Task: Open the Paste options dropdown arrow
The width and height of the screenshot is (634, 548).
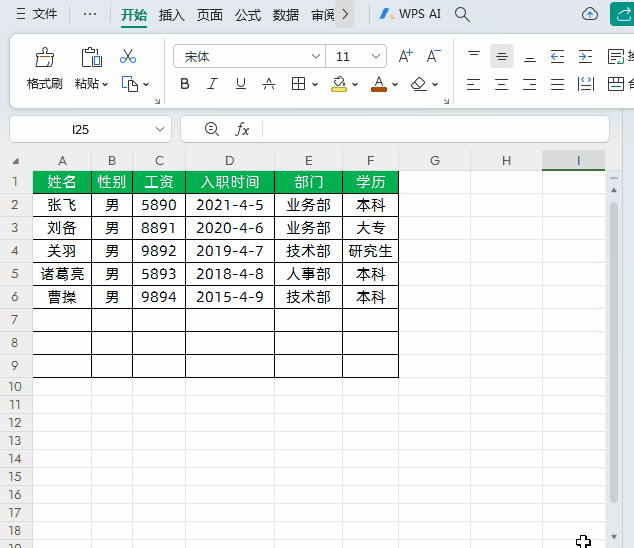Action: point(105,85)
